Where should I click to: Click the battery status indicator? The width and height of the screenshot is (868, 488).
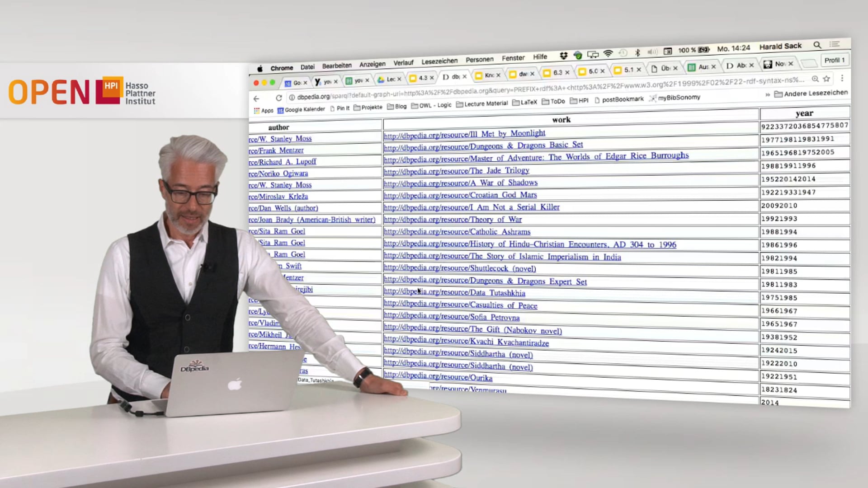click(703, 50)
